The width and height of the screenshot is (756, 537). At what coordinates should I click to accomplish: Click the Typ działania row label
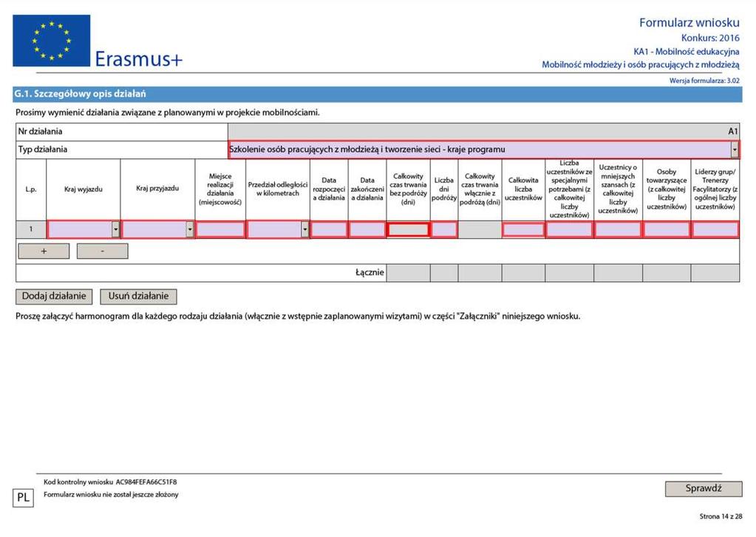(x=42, y=149)
